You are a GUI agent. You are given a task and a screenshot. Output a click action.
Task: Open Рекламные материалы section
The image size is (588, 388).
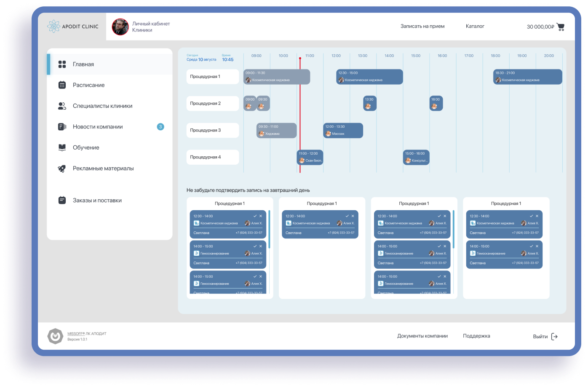pyautogui.click(x=110, y=169)
